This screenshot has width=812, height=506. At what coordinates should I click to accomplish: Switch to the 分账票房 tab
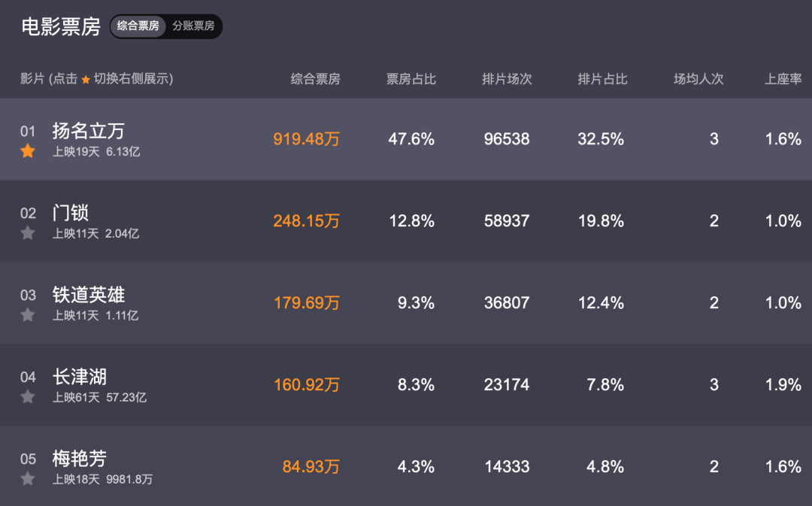coord(193,26)
